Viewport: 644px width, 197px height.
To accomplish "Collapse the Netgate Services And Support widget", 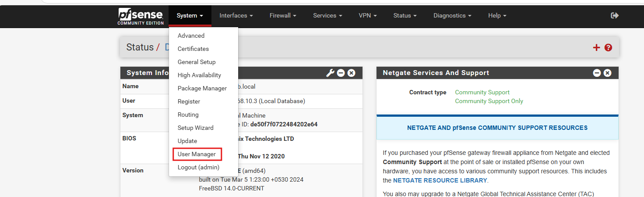I will click(597, 73).
